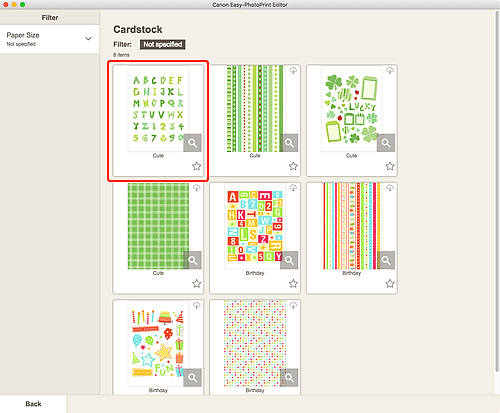Download cloud icon on green plaid template
Screen dimensions: 500x413
tap(197, 188)
